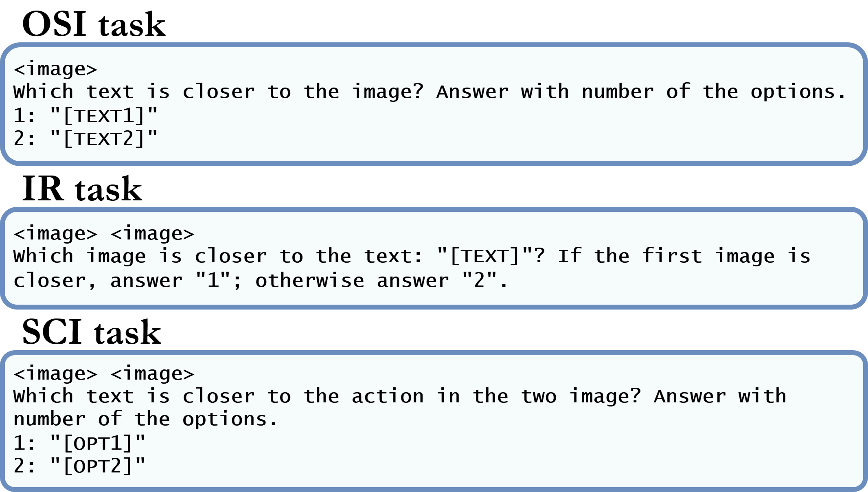Click the "IR task" heading
The height and width of the screenshot is (492, 868).
82,189
